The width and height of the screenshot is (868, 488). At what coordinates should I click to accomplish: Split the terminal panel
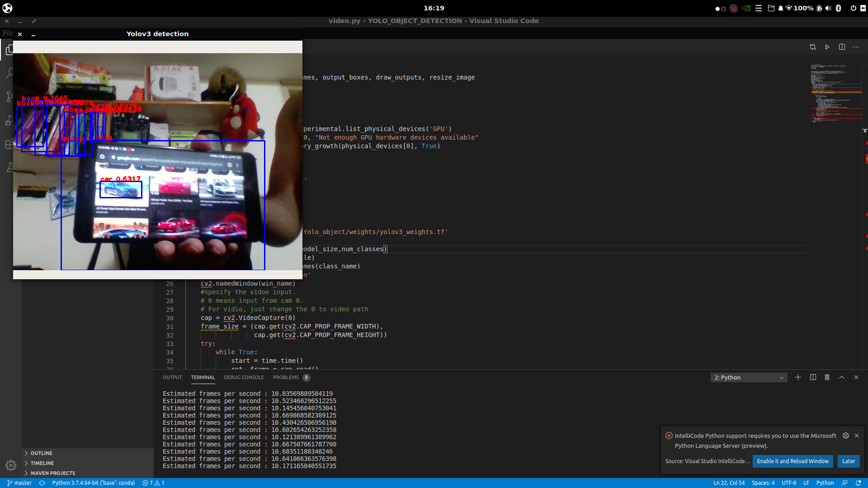[813, 377]
